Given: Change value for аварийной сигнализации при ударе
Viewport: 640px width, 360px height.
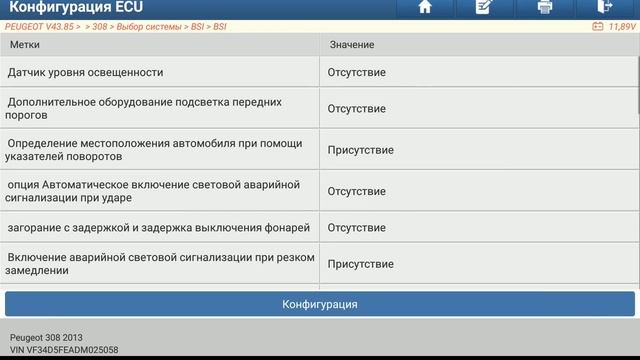Looking at the screenshot, I should (356, 191).
